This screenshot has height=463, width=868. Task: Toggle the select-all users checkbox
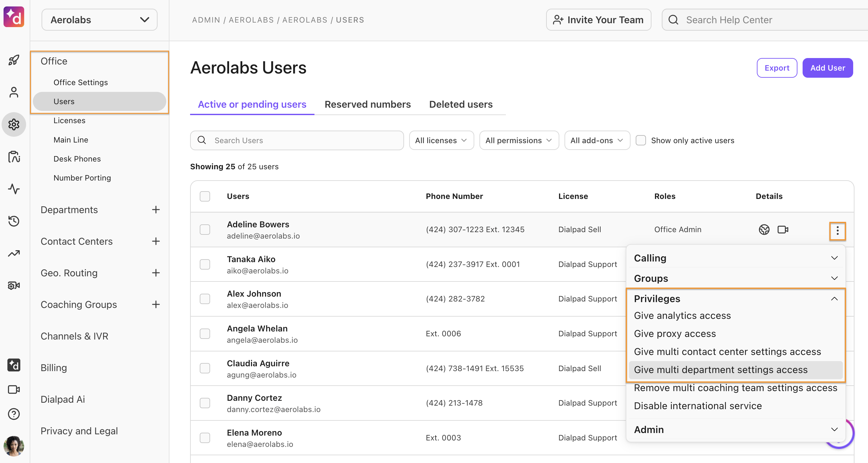[205, 196]
